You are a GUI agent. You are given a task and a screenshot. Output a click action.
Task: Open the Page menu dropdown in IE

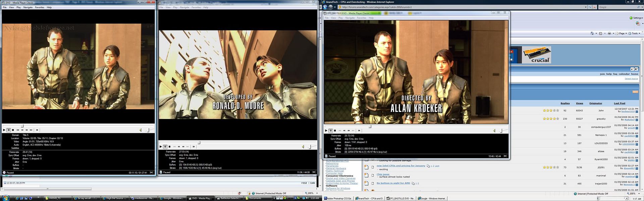(x=622, y=33)
